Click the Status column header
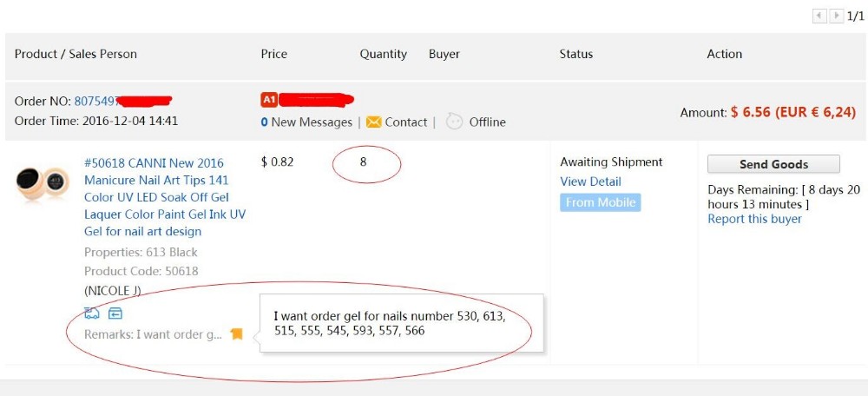The width and height of the screenshot is (868, 396). pyautogui.click(x=576, y=54)
